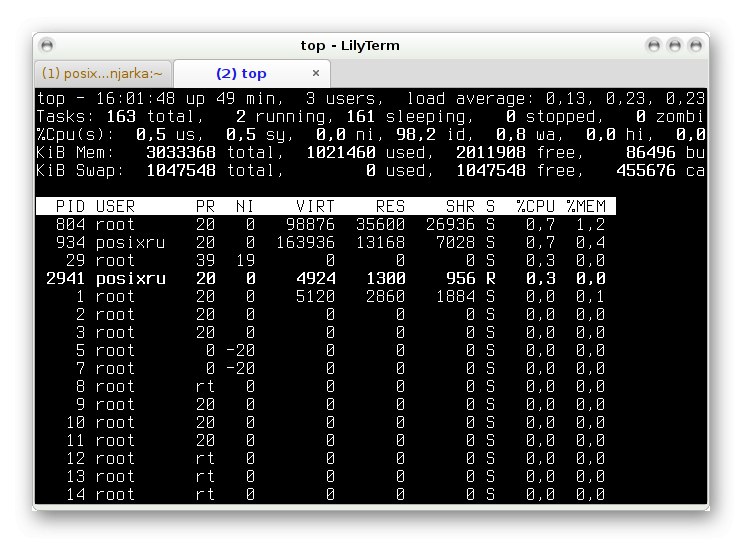The height and width of the screenshot is (543, 742).
Task: Click the bold PID 2941 entry
Action: pos(66,278)
